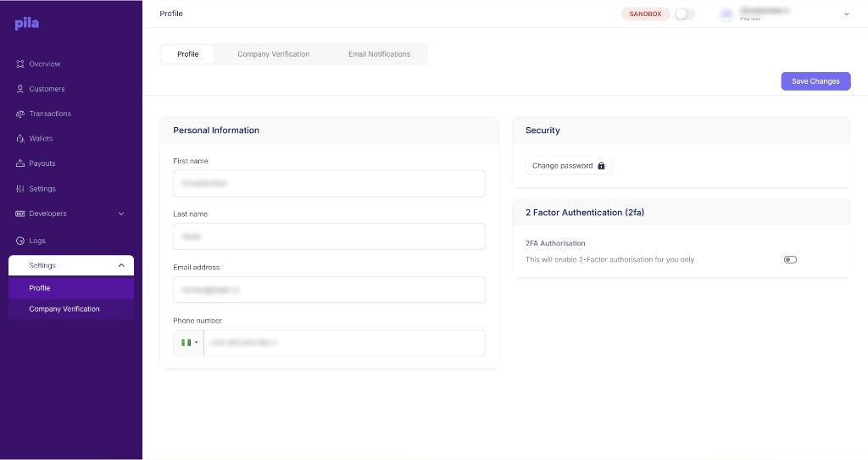This screenshot has height=460, width=868.
Task: Open the Customers sidebar label
Action: (x=47, y=89)
